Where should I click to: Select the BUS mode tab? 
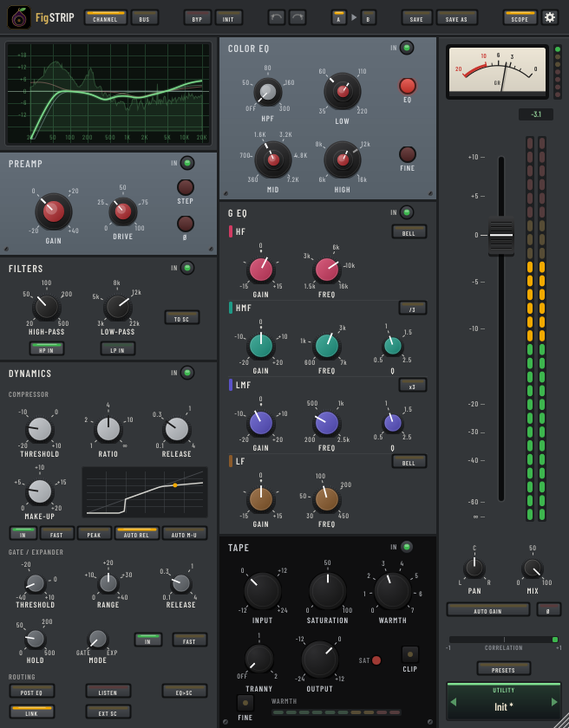click(x=145, y=17)
